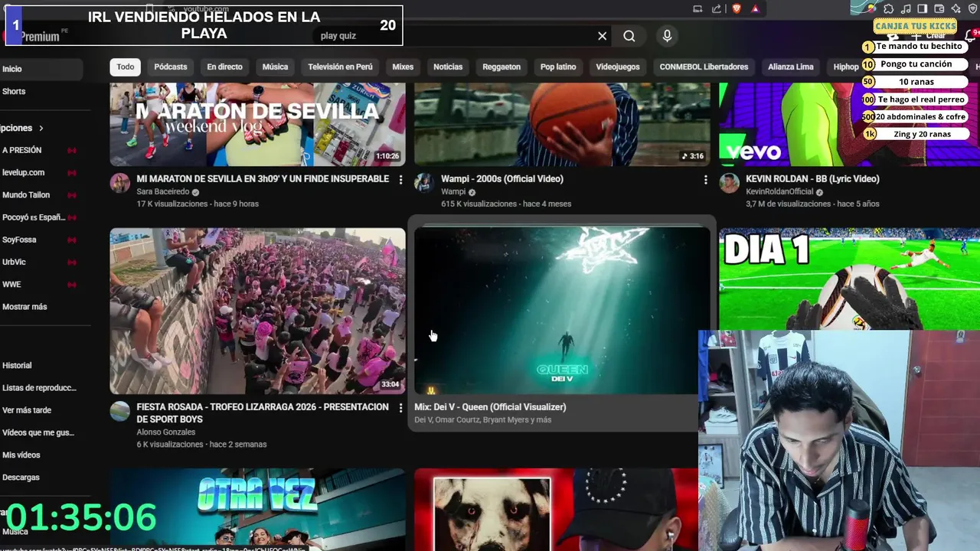Screen dimensions: 980x551
Task: Open Sara Baceiredo channel avatar
Action: 119,183
